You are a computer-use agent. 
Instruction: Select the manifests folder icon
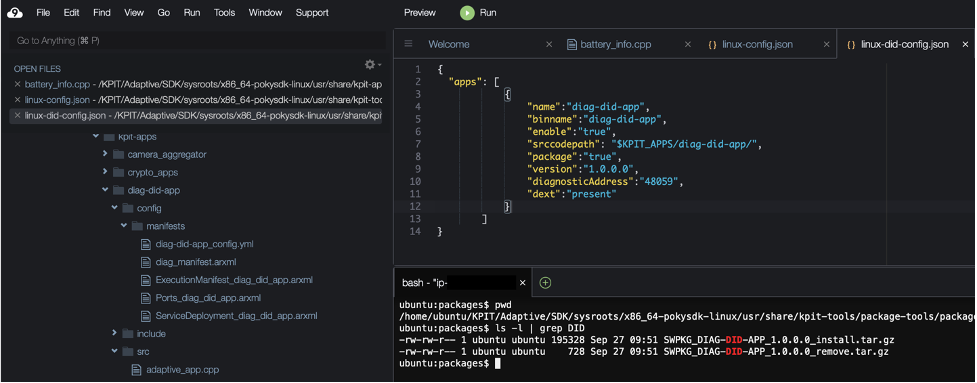136,226
